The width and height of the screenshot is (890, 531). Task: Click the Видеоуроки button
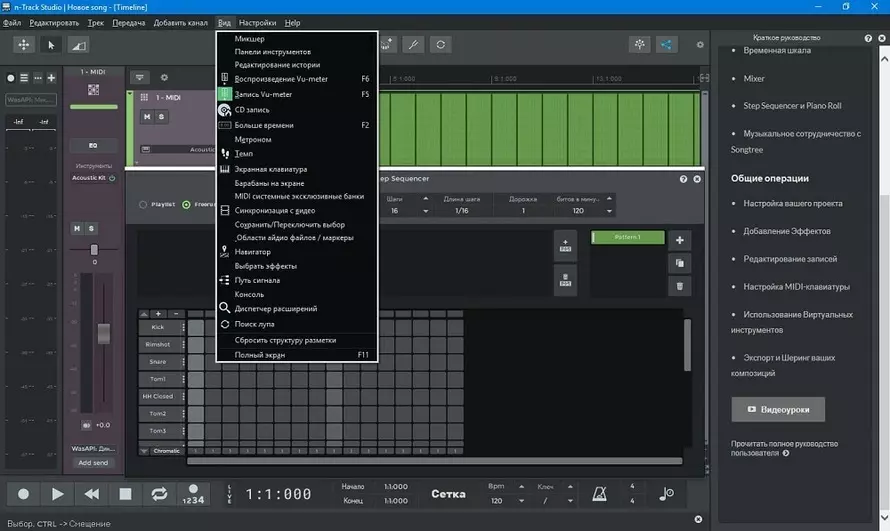(x=778, y=409)
